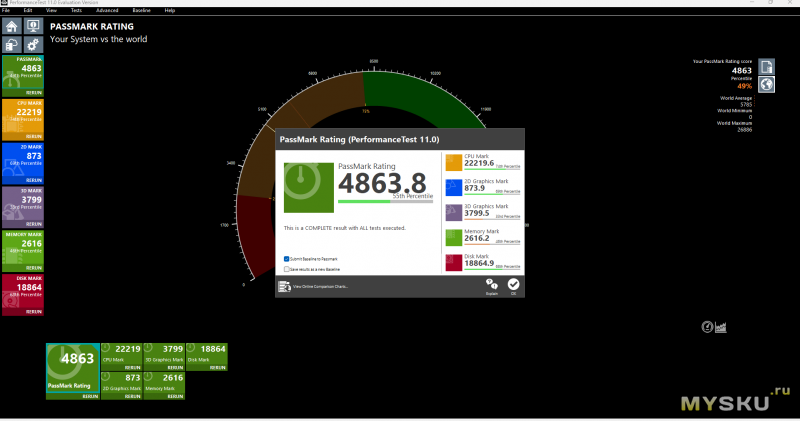Image resolution: width=800 pixels, height=421 pixels.
Task: Open the Baseline menu
Action: 141,10
